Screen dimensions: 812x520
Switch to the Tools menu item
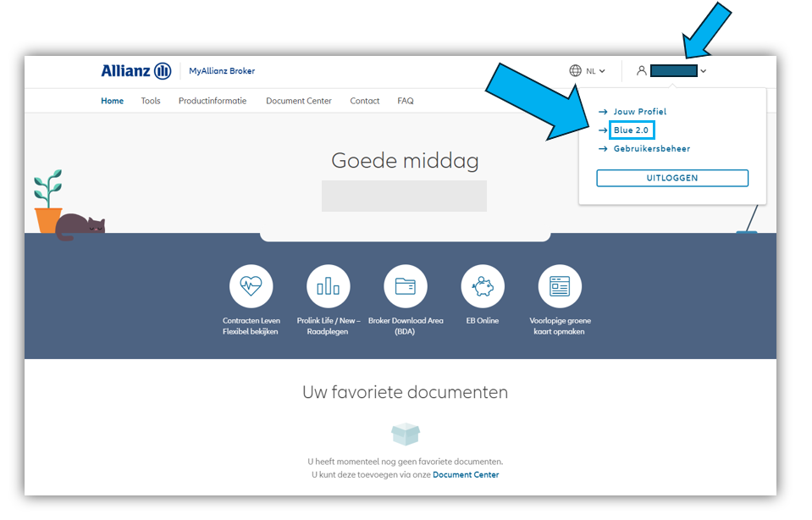[x=150, y=101]
